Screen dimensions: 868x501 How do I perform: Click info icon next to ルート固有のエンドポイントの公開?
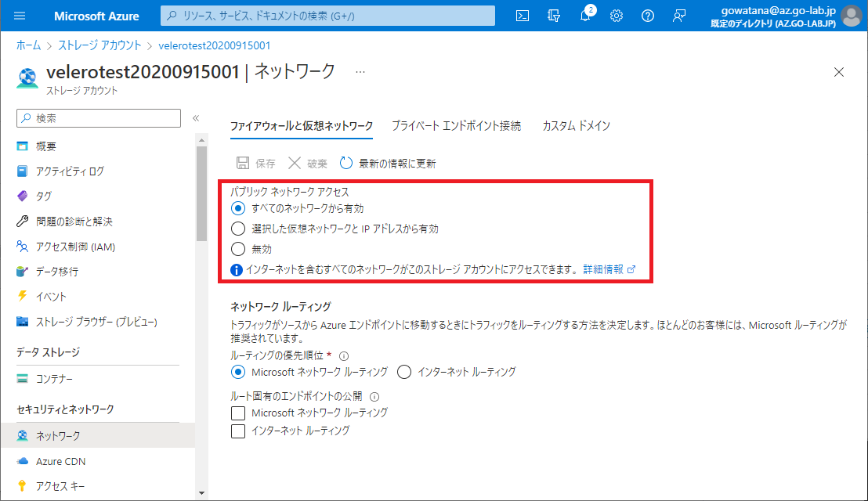point(374,396)
